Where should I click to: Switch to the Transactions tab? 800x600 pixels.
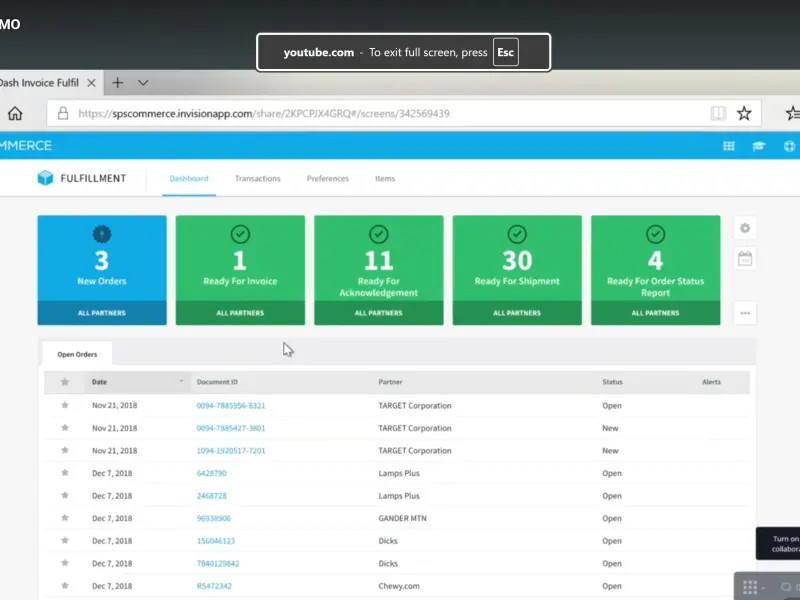(x=257, y=179)
